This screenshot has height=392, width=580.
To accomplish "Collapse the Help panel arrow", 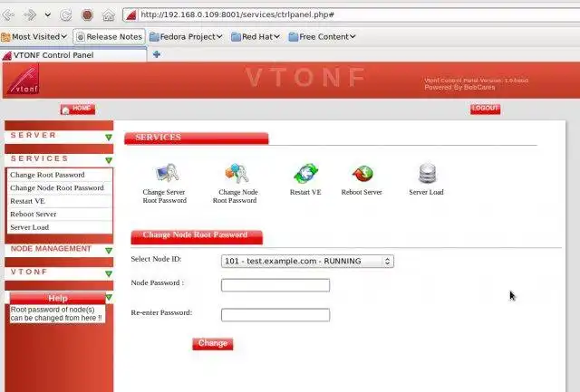I will pyautogui.click(x=109, y=298).
